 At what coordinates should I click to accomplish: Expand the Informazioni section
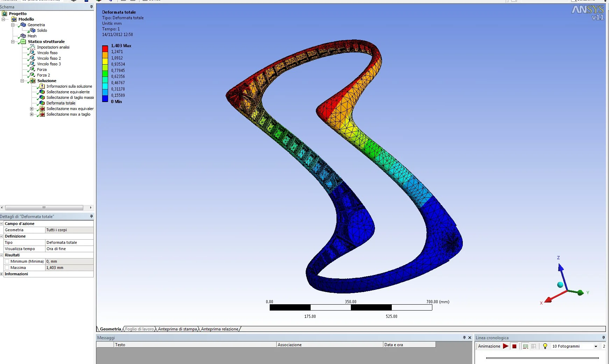click(1, 274)
